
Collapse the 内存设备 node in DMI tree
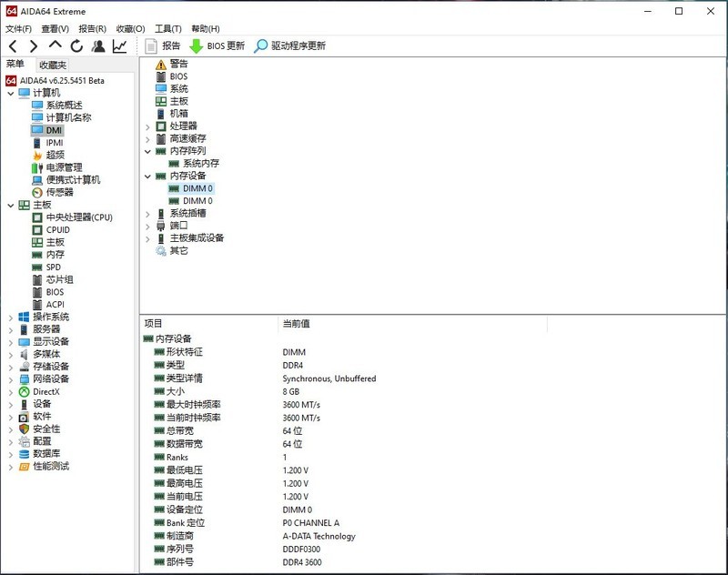click(x=147, y=177)
